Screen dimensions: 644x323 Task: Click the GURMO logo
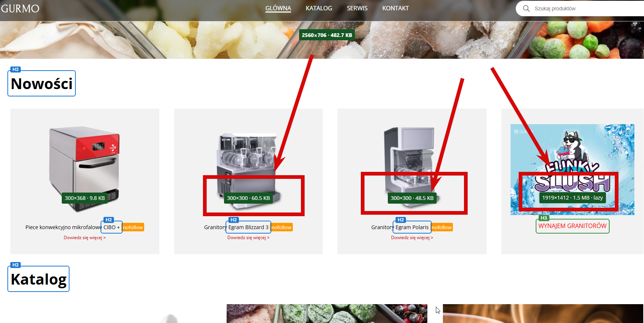[x=20, y=8]
